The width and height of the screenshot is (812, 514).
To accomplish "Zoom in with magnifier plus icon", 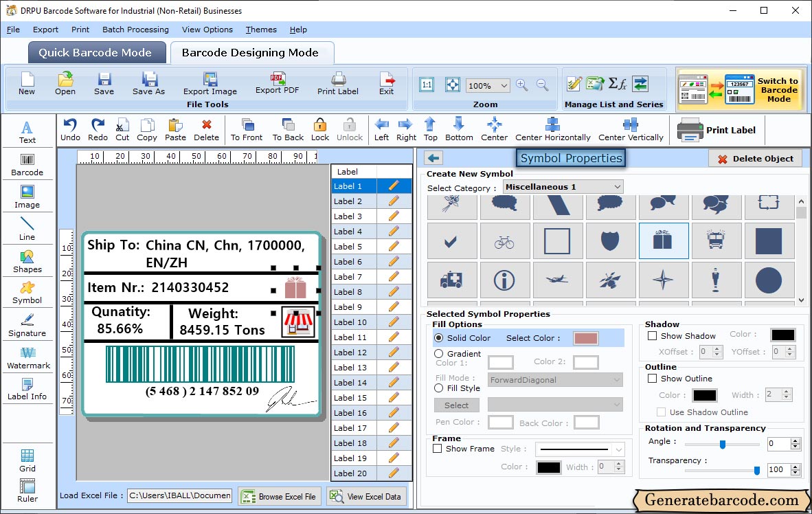I will [x=521, y=85].
